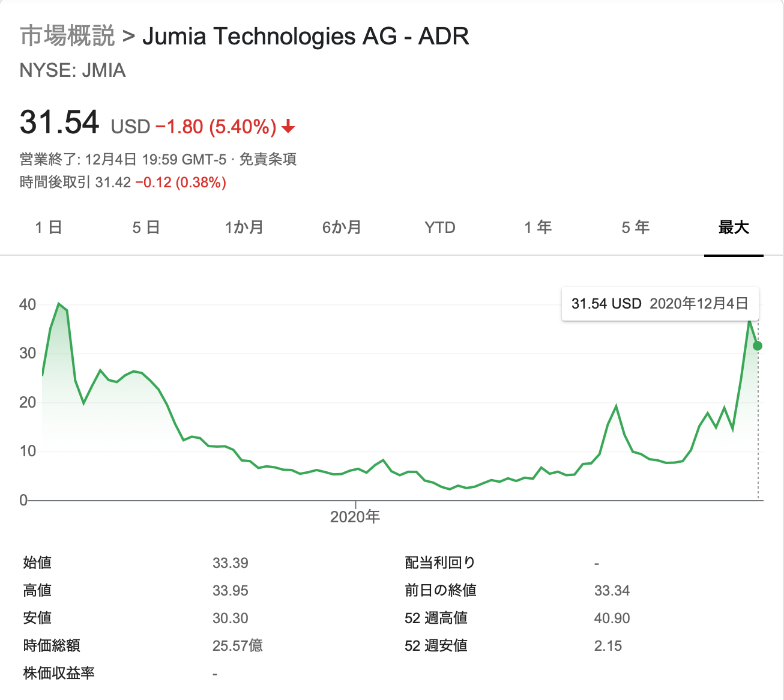Click the 40 y-axis label

[28, 304]
